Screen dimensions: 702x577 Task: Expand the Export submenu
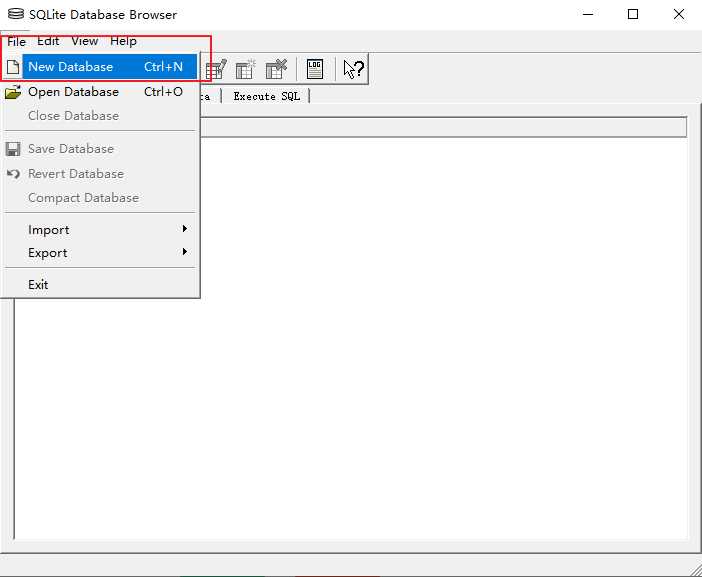tap(101, 253)
